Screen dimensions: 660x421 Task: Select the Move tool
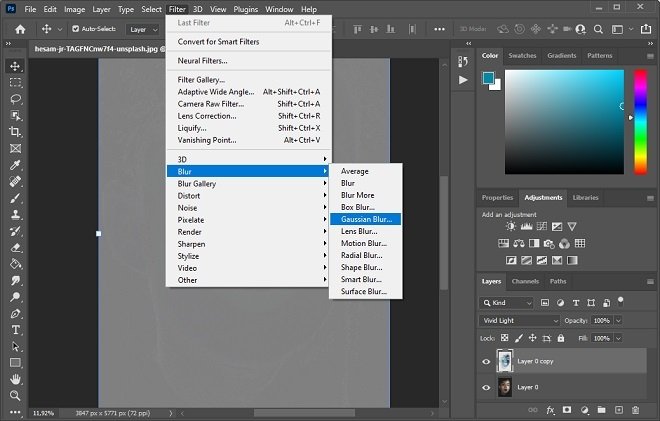point(15,66)
